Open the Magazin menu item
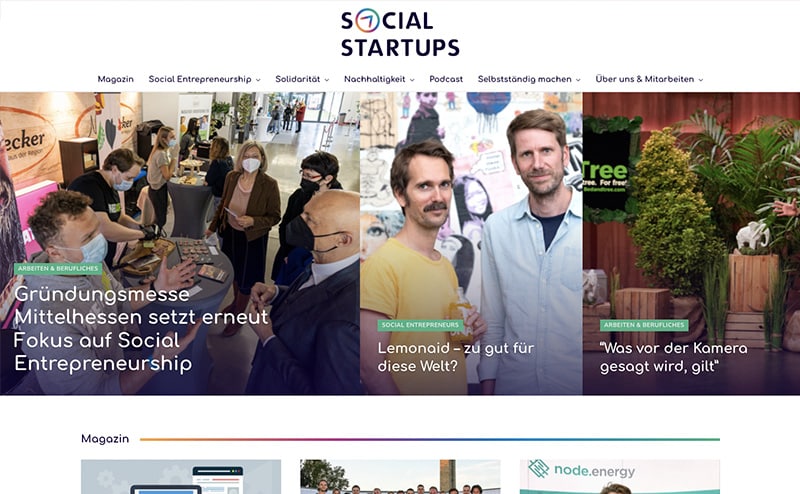 115,79
